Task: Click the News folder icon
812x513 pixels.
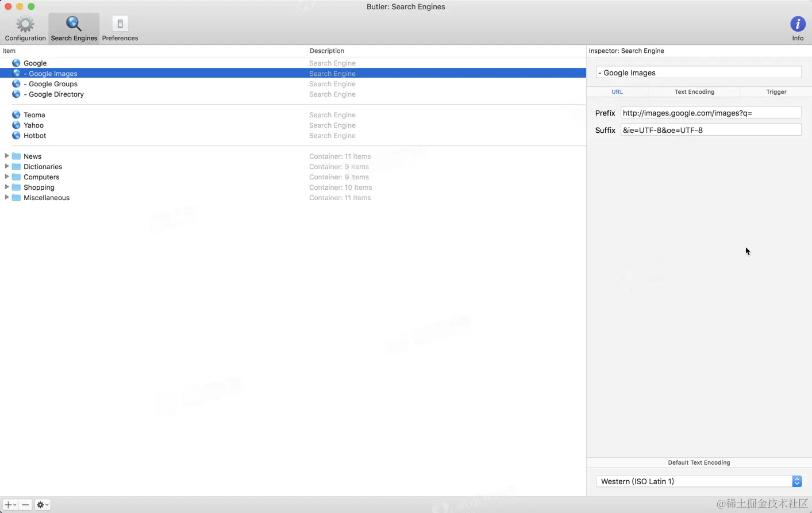Action: (x=17, y=156)
